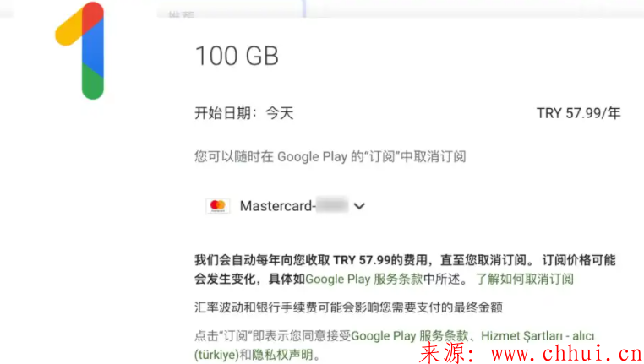
Task: Expand the payment method chevron arrow
Action: pos(359,206)
